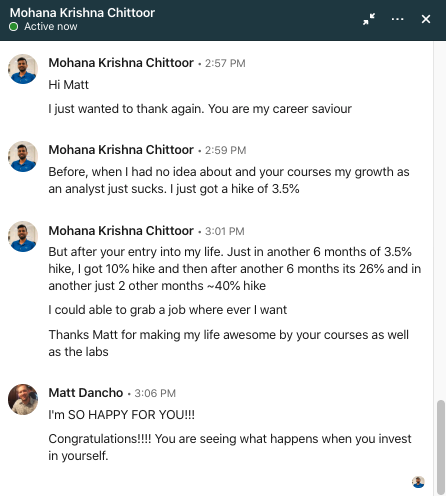Close the Mohana Krishna Chittoor chat window
Viewport: 446px width, 496px height.
(x=426, y=19)
